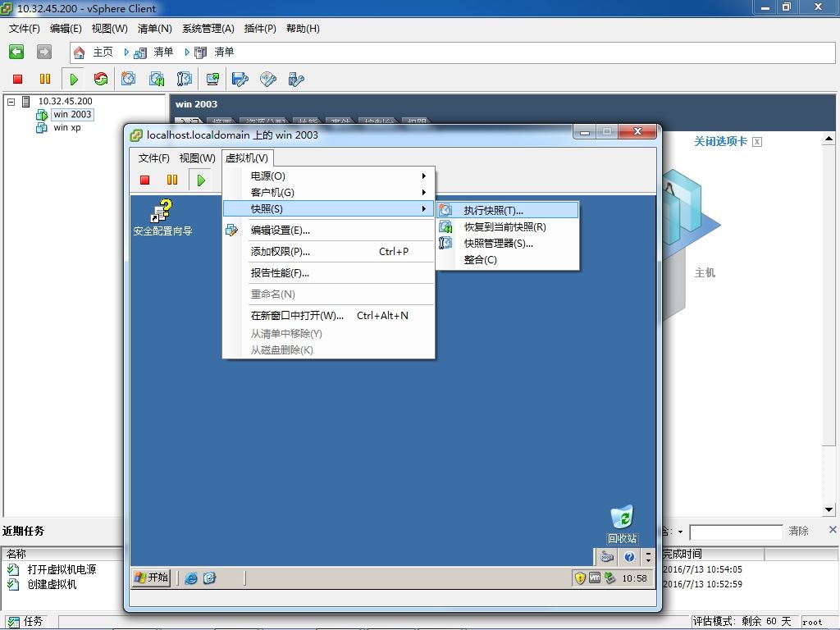
Task: Click the scroll up arrow of the tab panel
Action: [x=829, y=139]
